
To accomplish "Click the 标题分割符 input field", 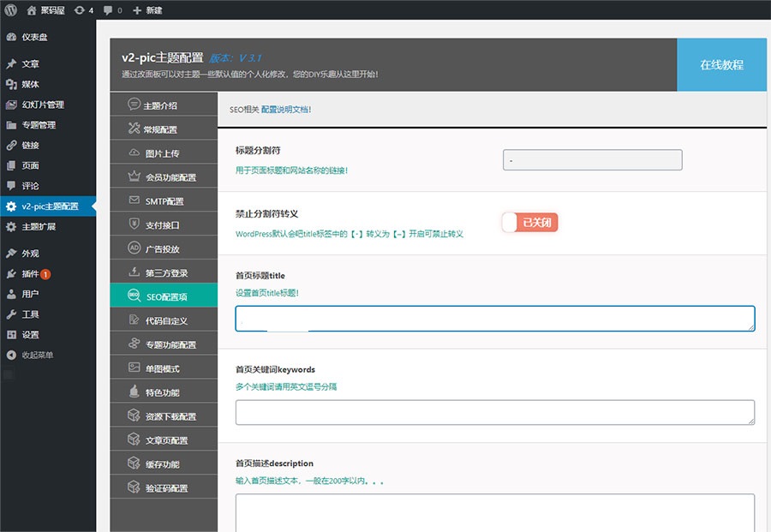I will coord(593,160).
